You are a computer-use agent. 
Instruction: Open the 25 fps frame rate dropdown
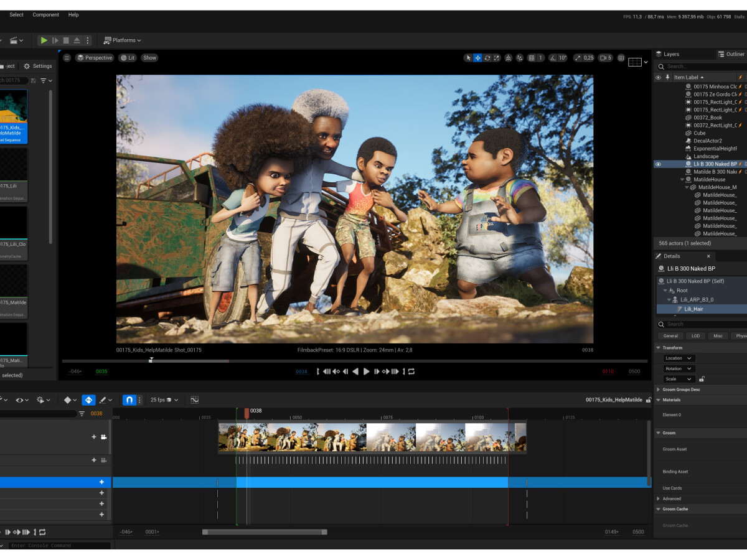pos(164,400)
